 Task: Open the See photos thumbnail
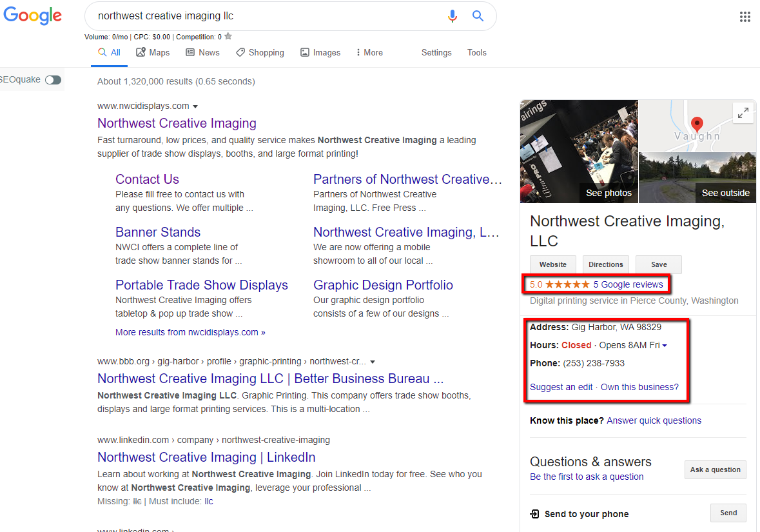[x=579, y=152]
